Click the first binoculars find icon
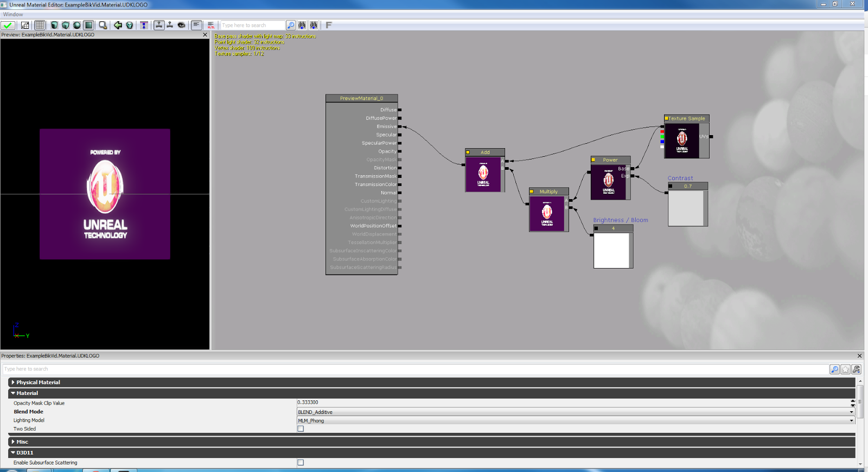This screenshot has width=868, height=472. point(302,25)
